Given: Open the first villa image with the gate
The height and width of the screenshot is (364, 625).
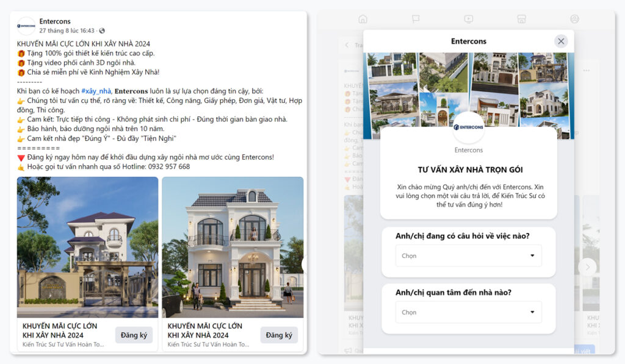Looking at the screenshot, I should 87,247.
